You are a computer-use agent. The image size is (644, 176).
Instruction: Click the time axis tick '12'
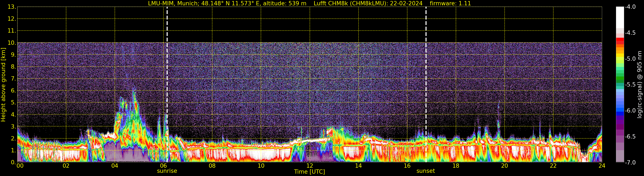pyautogui.click(x=310, y=166)
